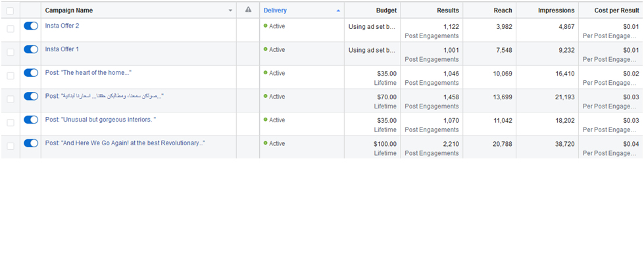This screenshot has height=257, width=644.
Task: Sort by the Campaign Name column header
Action: tap(69, 11)
